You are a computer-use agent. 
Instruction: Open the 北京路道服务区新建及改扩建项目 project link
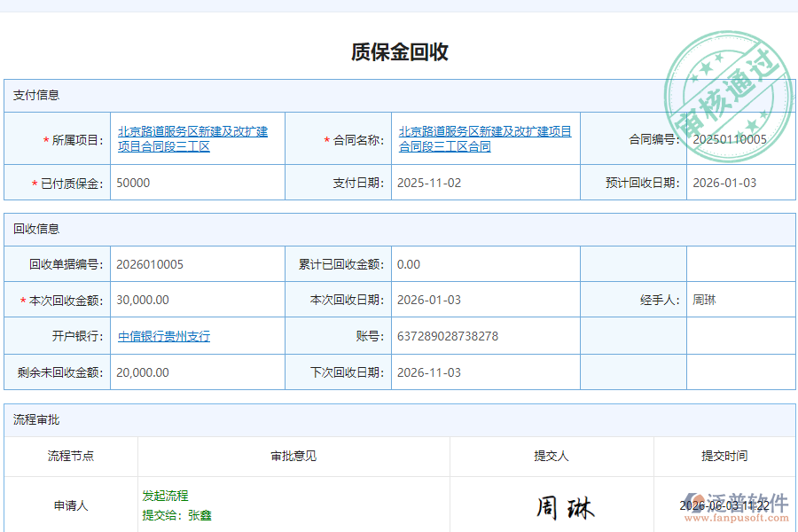(197, 138)
